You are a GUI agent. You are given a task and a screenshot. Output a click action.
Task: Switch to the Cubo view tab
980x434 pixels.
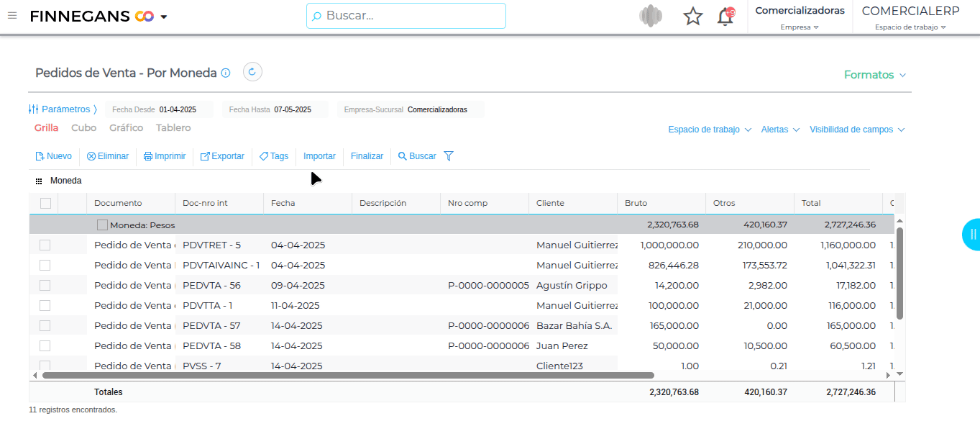click(x=83, y=128)
